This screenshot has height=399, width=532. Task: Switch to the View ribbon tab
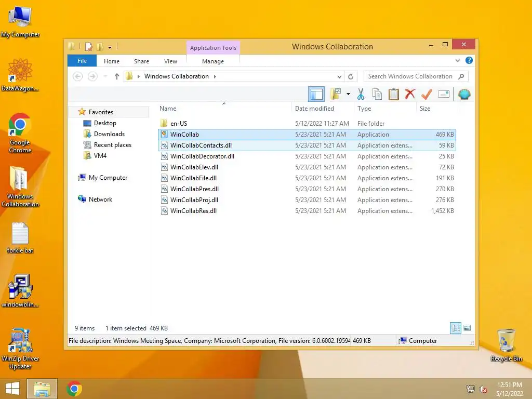coord(170,61)
